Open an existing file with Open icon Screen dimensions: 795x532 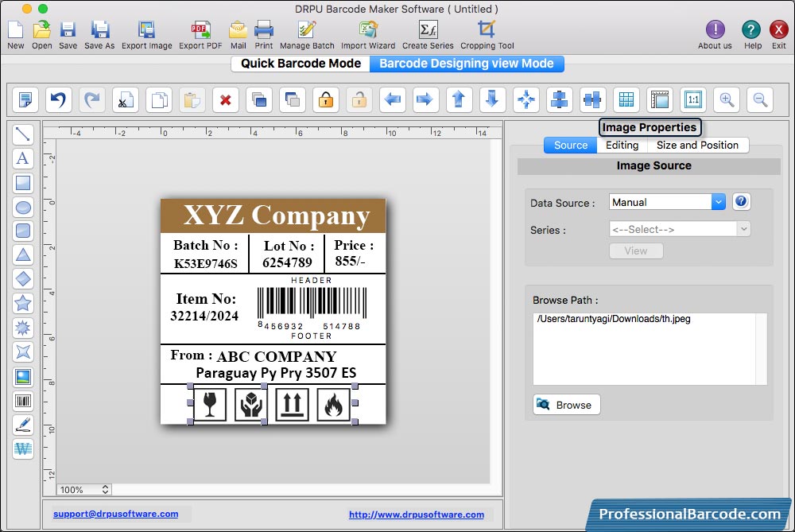(x=41, y=35)
